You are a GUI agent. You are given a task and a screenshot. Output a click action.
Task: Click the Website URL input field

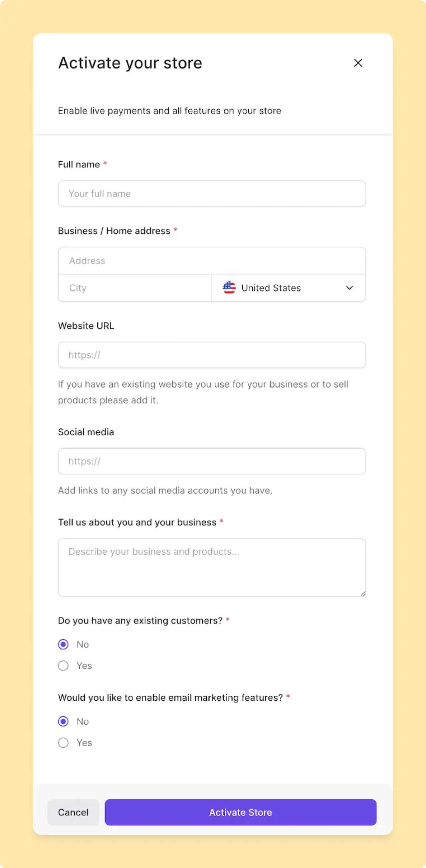point(212,355)
